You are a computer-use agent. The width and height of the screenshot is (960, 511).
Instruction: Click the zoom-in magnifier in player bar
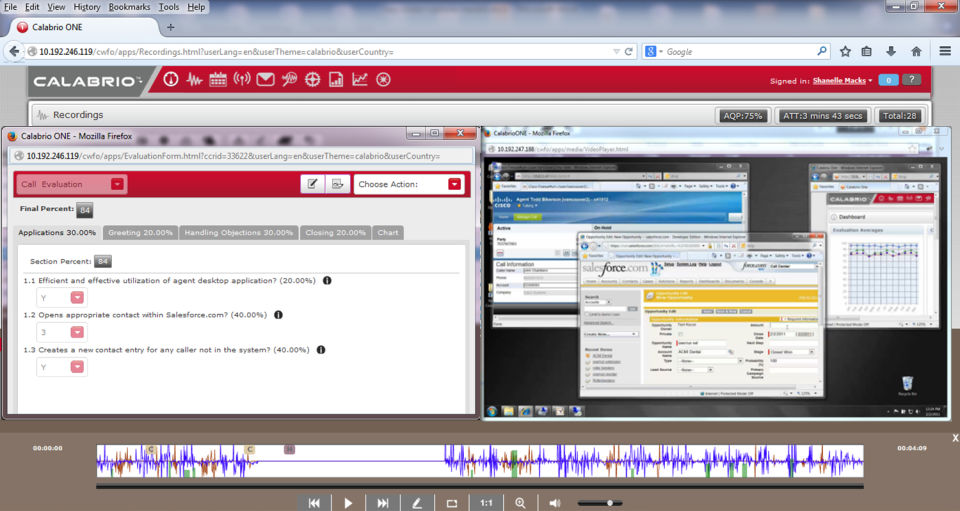pyautogui.click(x=520, y=503)
